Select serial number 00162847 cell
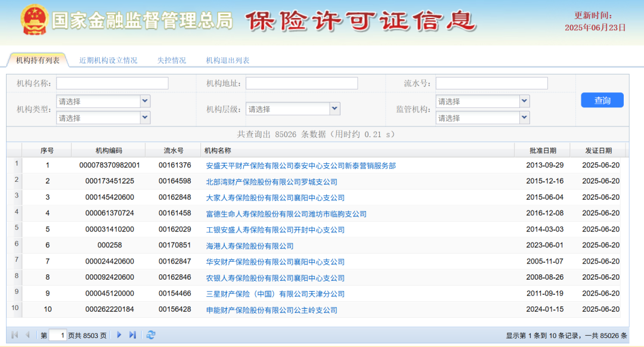The image size is (644, 347). click(175, 261)
